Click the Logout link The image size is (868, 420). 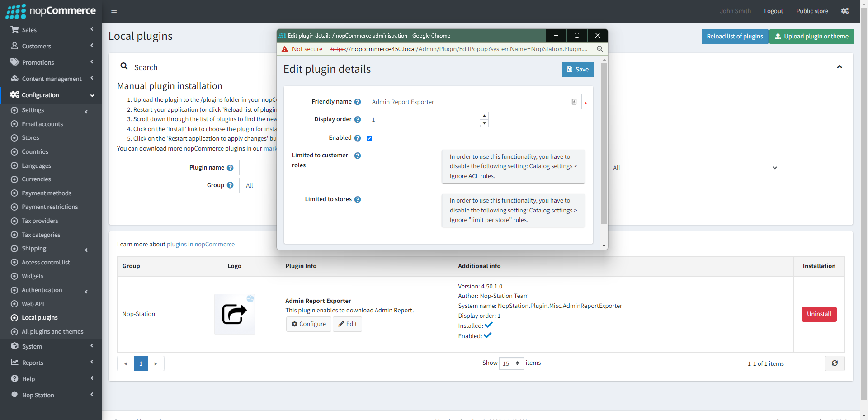tap(774, 11)
